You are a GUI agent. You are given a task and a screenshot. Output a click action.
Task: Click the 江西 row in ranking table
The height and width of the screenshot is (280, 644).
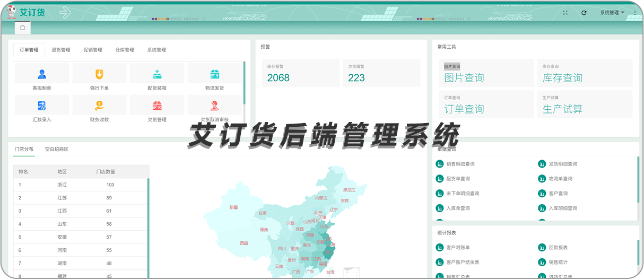pyautogui.click(x=81, y=211)
